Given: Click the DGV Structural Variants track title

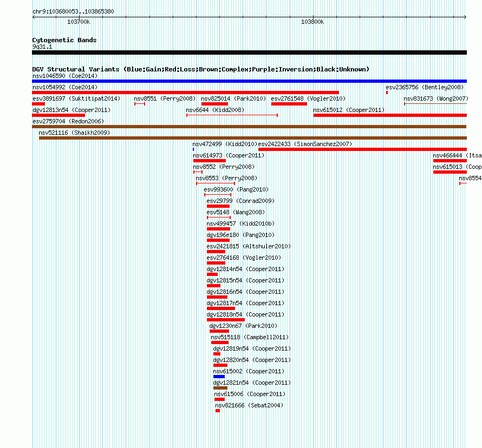Looking at the screenshot, I should point(201,69).
